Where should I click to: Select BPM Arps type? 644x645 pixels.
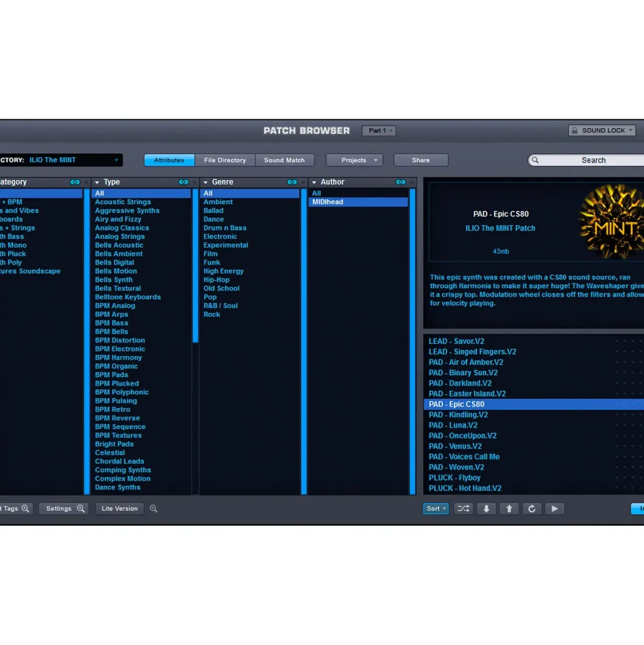coord(111,314)
